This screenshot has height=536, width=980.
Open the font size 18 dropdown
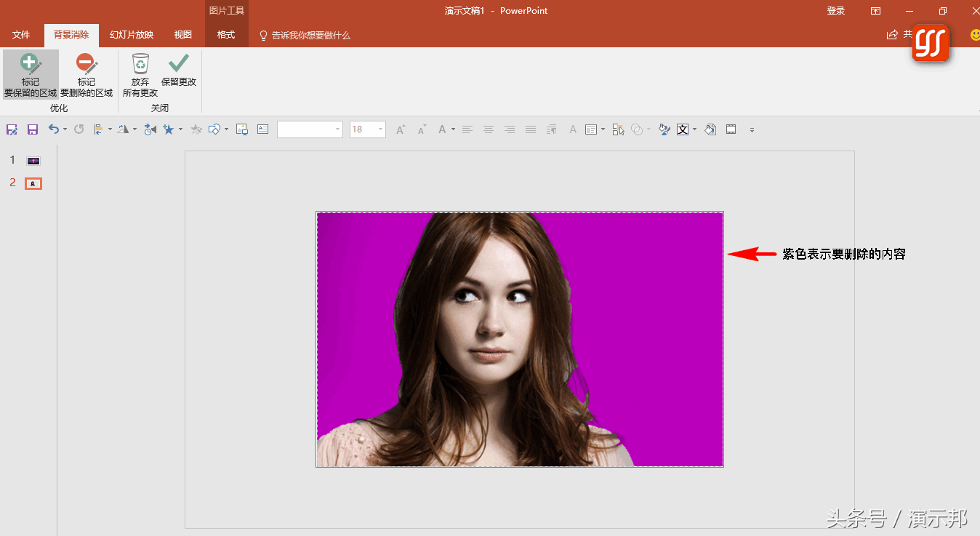tap(381, 129)
